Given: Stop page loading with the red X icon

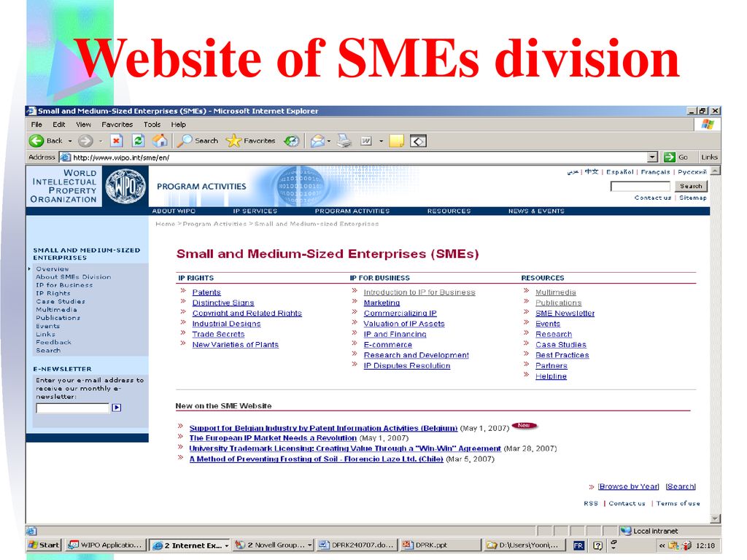Looking at the screenshot, I should click(116, 141).
